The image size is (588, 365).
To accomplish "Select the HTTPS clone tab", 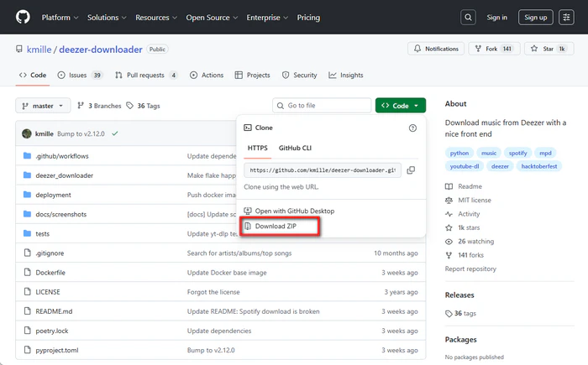I will (x=258, y=148).
